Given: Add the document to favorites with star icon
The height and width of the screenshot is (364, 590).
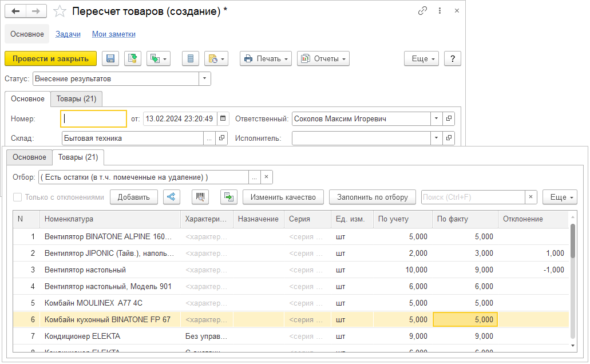Looking at the screenshot, I should pyautogui.click(x=59, y=11).
